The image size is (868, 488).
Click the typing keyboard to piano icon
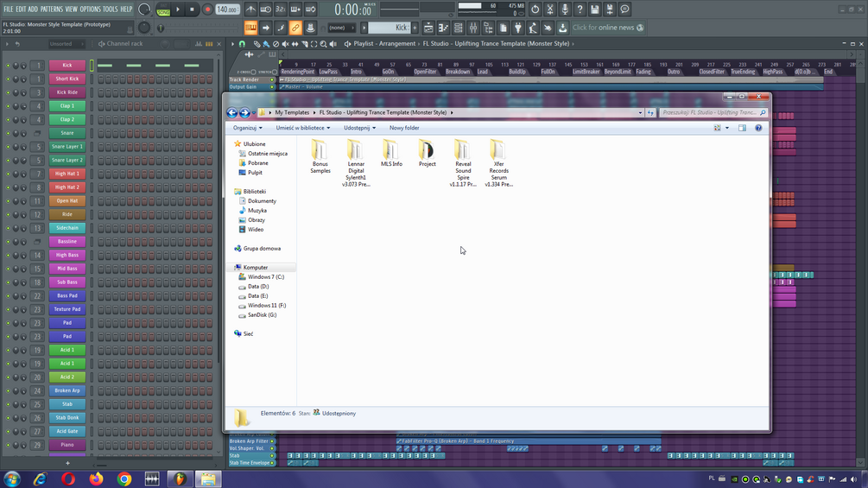(x=250, y=28)
